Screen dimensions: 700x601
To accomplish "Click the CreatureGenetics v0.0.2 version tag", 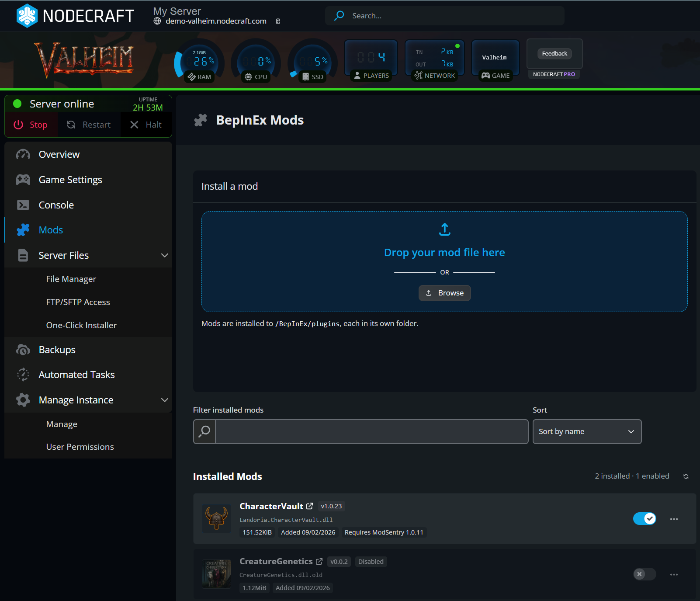I will pyautogui.click(x=339, y=562).
